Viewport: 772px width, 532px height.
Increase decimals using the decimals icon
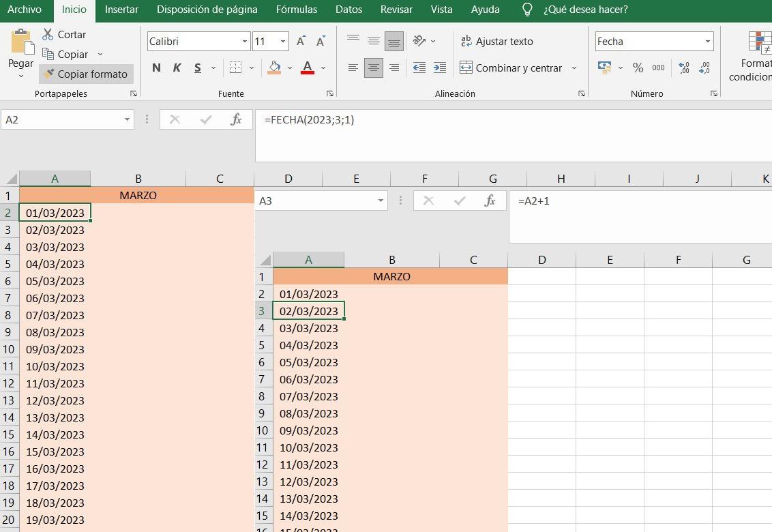(683, 66)
